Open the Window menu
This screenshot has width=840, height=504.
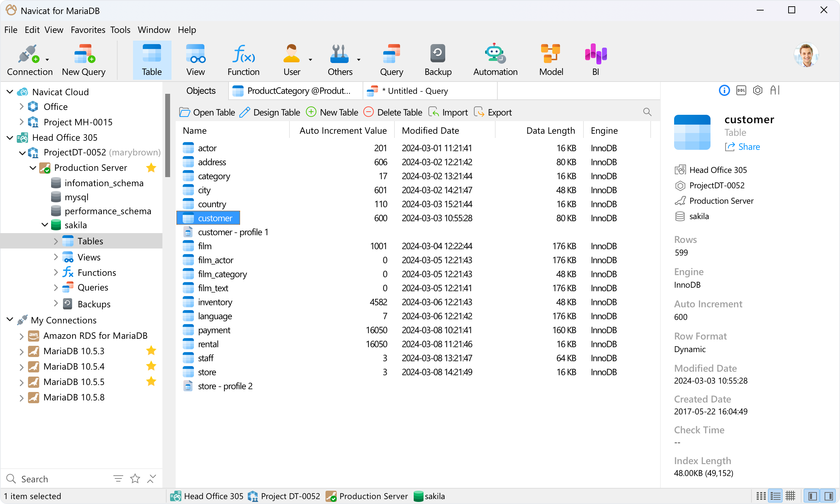(x=154, y=30)
